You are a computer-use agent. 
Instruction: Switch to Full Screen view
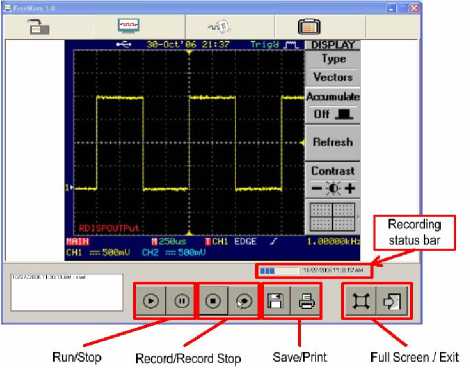point(361,301)
